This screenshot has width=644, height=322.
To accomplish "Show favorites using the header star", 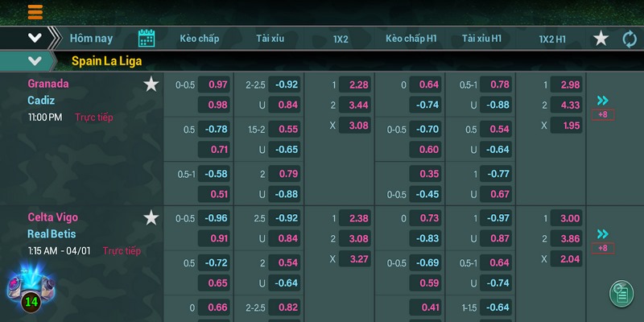I will point(601,39).
